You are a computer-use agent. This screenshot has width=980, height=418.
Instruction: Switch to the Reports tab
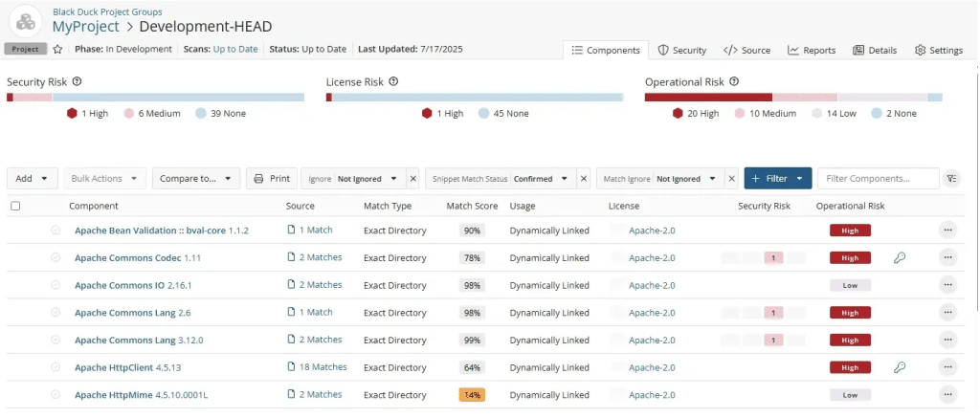(812, 50)
